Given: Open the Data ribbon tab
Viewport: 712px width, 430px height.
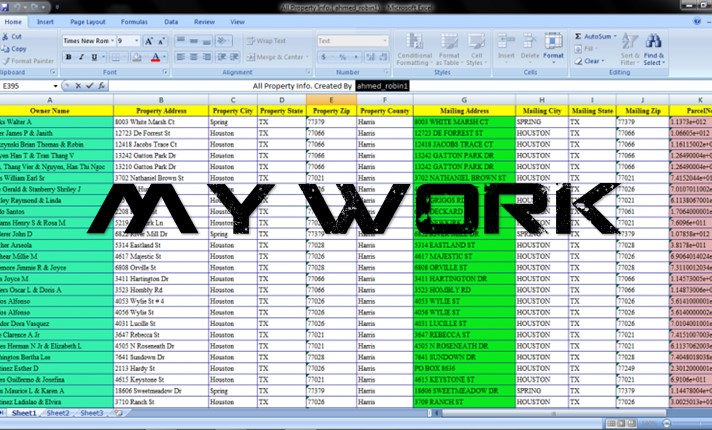Looking at the screenshot, I should click(171, 21).
